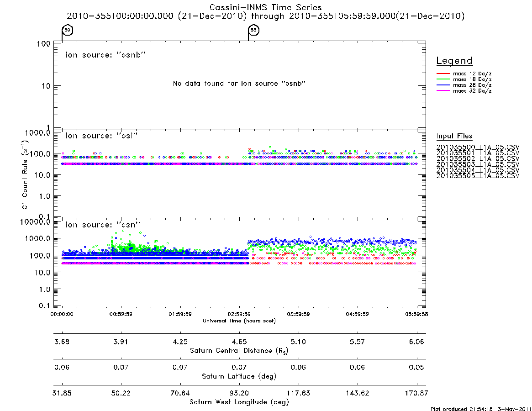Click time tick 02:59:59
Screen dimensions: 532x411
click(239, 314)
